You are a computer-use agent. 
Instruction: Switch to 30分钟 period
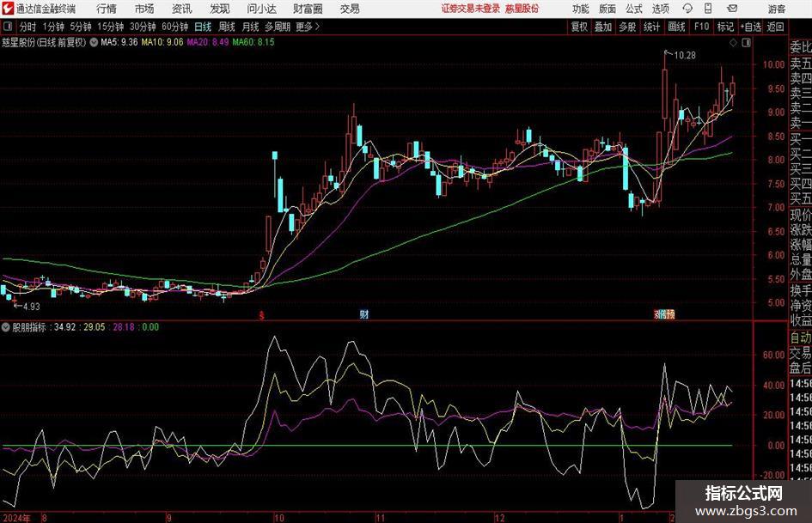point(143,27)
